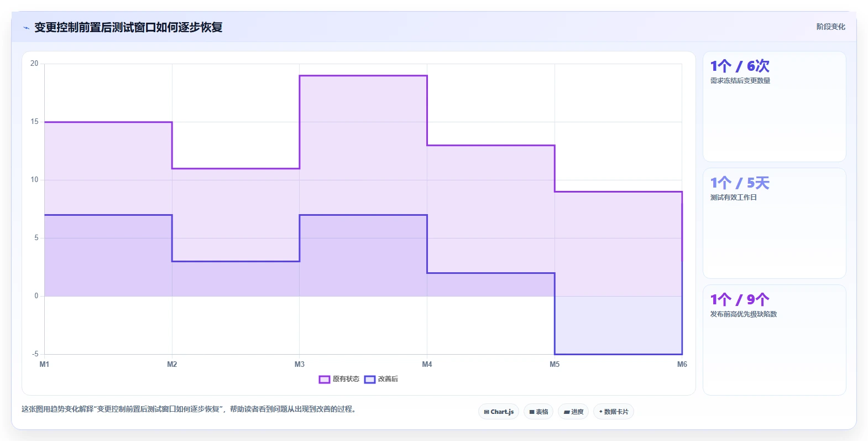Click the description text below the chart
Screen dimensions: 868x441
pos(190,409)
